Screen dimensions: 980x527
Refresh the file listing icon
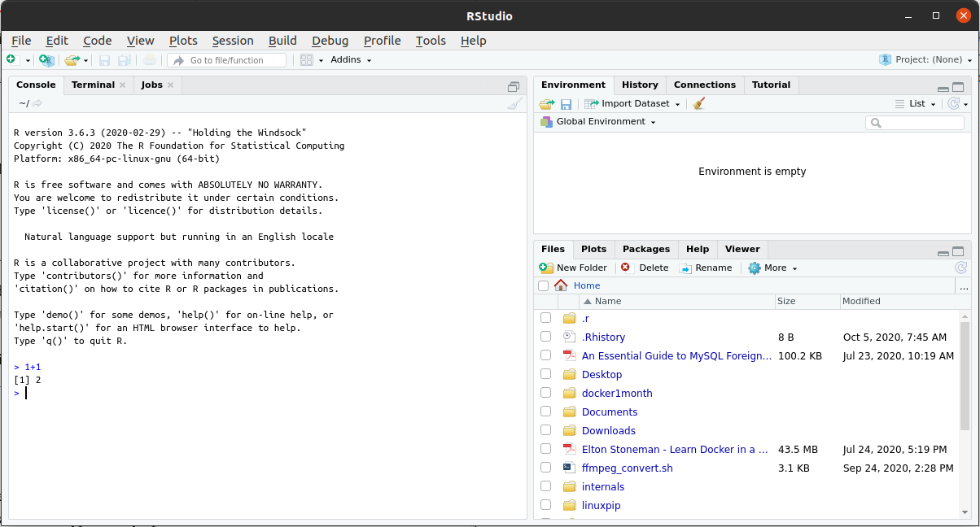pyautogui.click(x=960, y=268)
